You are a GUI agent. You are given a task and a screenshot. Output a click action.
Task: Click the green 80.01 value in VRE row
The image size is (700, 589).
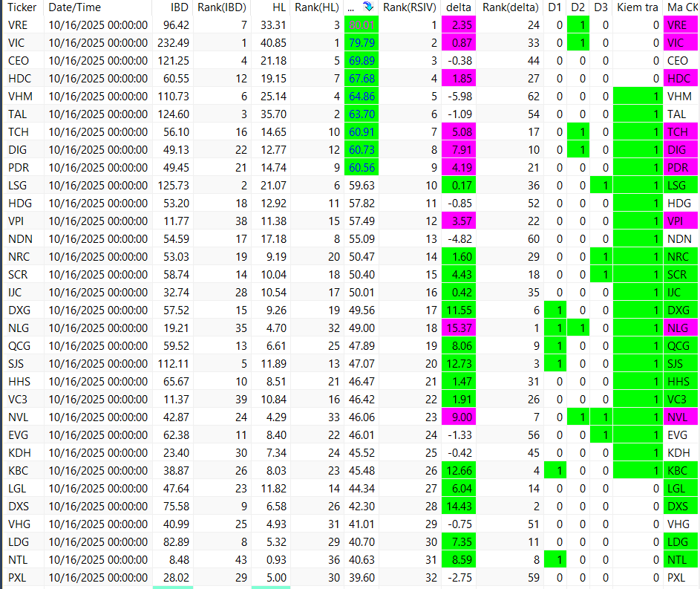pos(362,25)
